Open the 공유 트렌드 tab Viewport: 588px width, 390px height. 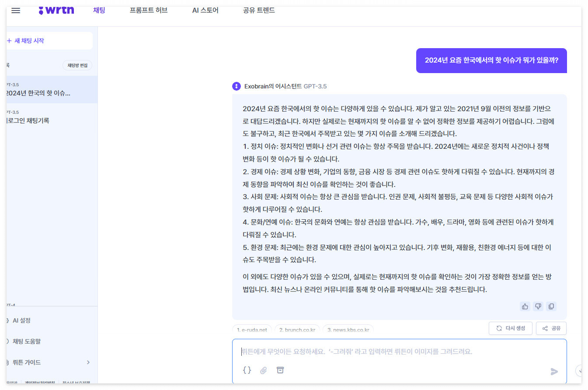(259, 10)
